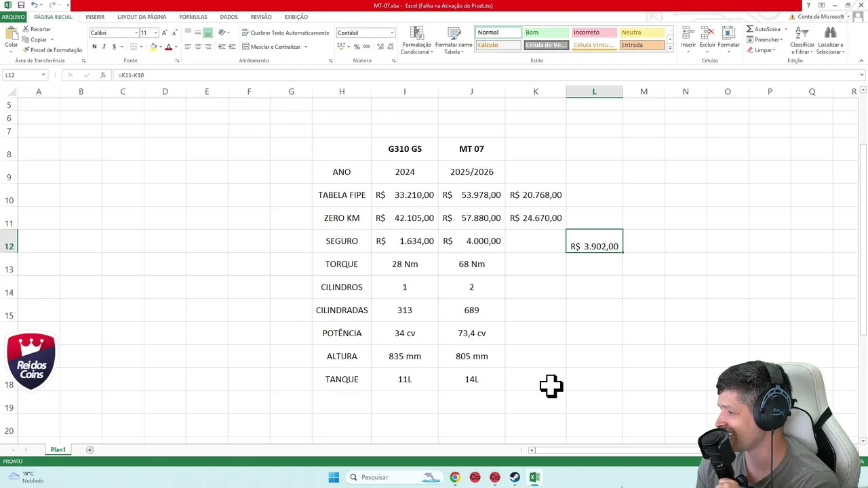
Task: Open font color dropdown arrow
Action: 176,47
